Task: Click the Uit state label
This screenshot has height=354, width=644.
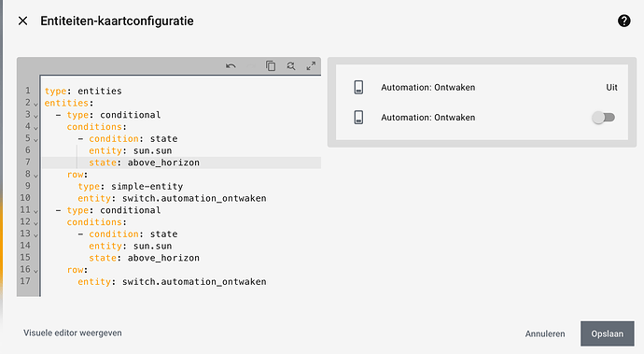Action: coord(611,87)
